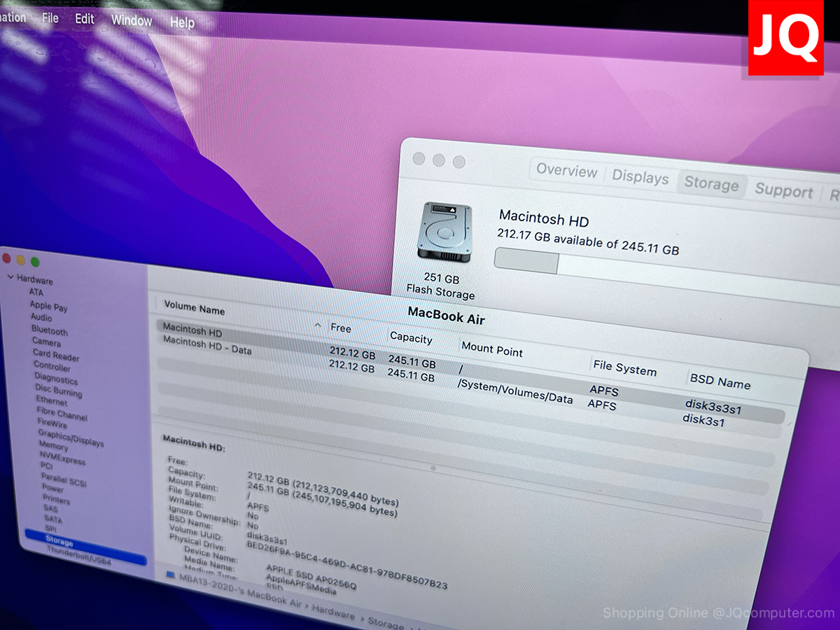Open the File menu in the menu bar
Image resolution: width=840 pixels, height=630 pixels.
coord(50,18)
